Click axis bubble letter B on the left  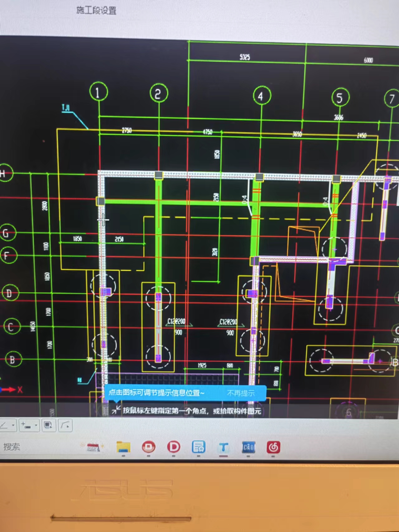coord(13,359)
